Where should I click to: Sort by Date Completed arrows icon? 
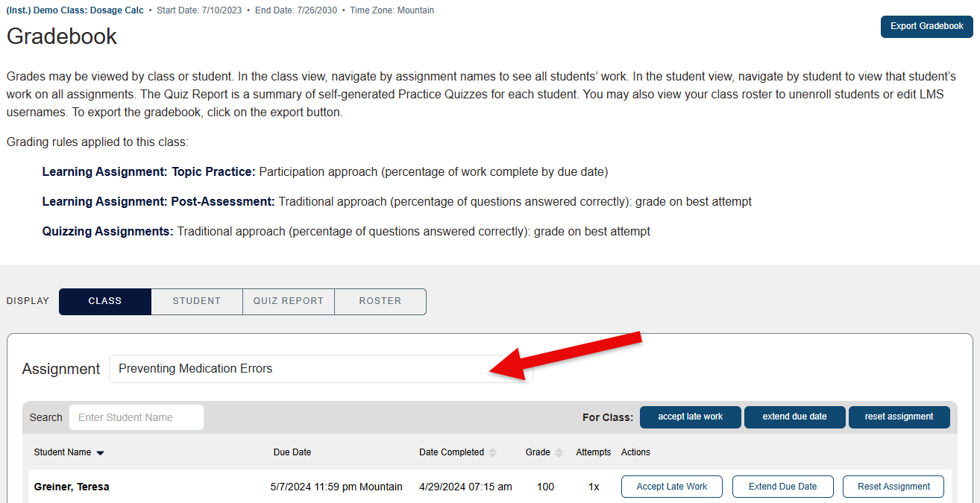[x=493, y=452]
